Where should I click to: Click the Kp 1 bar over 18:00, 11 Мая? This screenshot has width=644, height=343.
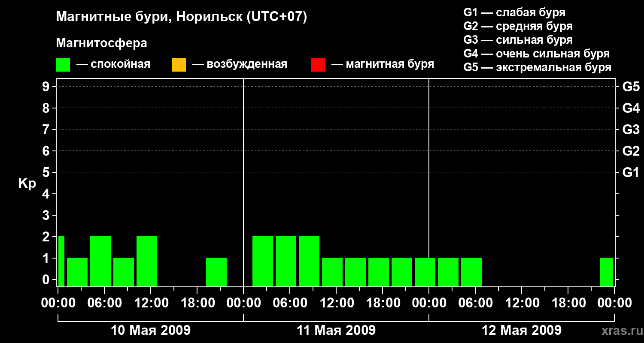tap(379, 272)
